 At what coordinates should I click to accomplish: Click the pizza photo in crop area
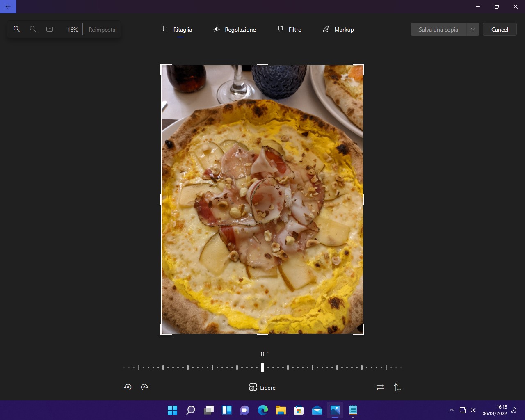(262, 199)
